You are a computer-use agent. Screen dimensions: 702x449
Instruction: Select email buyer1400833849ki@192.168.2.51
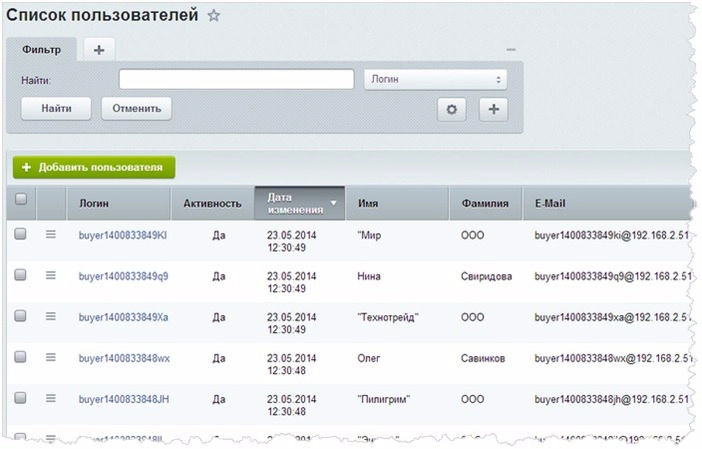tap(612, 235)
